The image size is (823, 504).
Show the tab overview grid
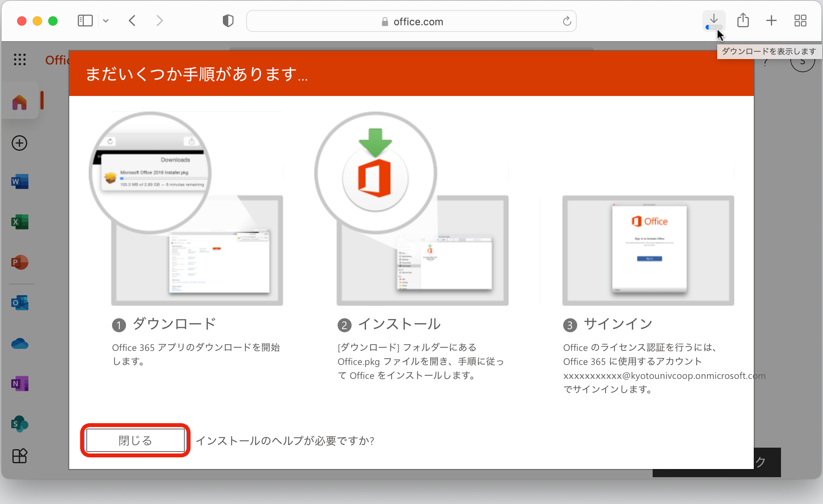800,21
